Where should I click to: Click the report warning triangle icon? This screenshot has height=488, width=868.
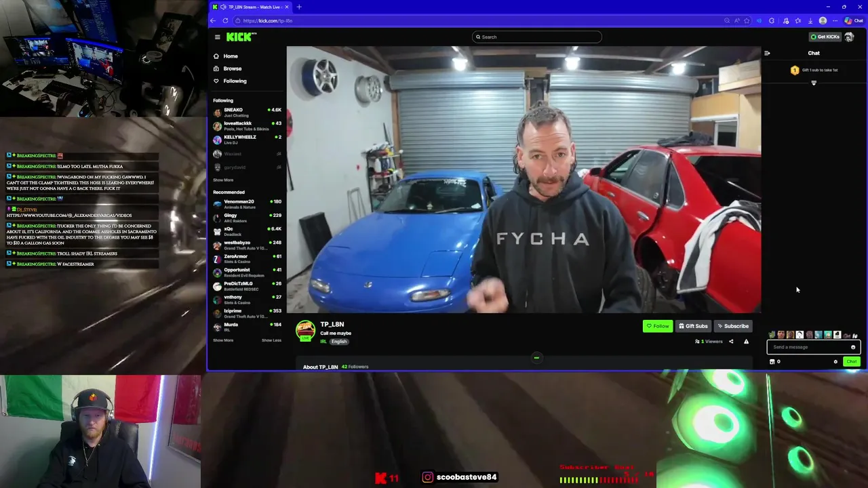[x=746, y=342]
